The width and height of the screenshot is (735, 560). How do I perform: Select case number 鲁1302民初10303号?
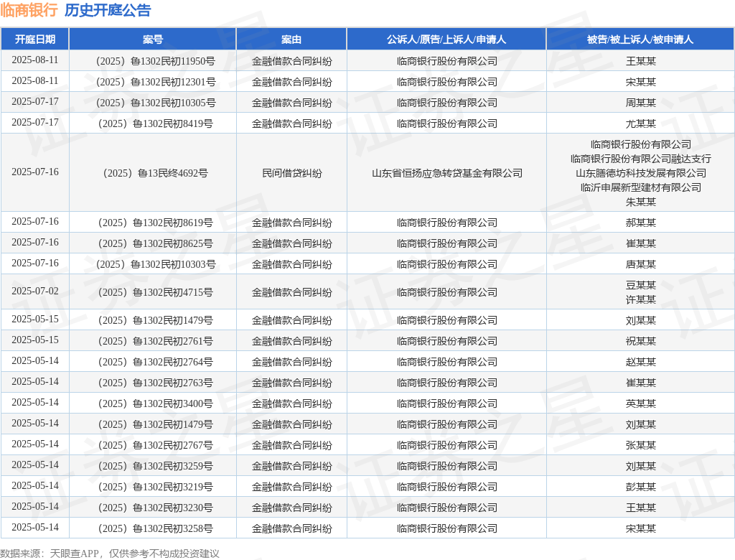click(156, 264)
